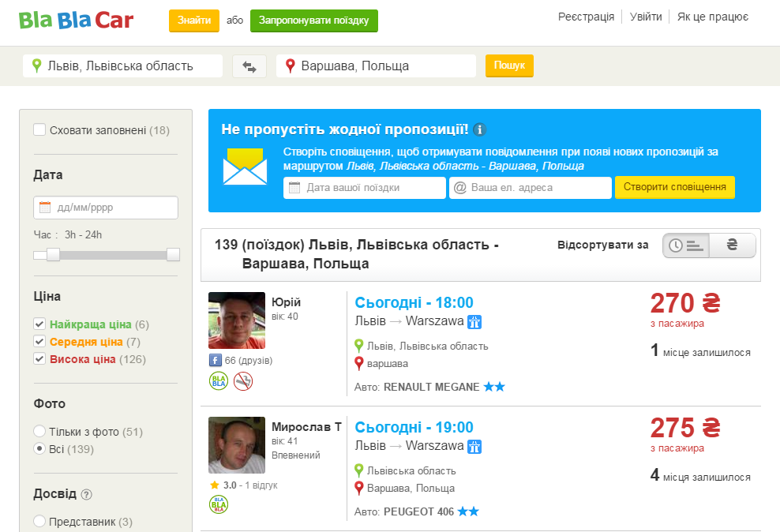Click the right handle of the time slider
The height and width of the screenshot is (532, 780).
click(x=173, y=255)
